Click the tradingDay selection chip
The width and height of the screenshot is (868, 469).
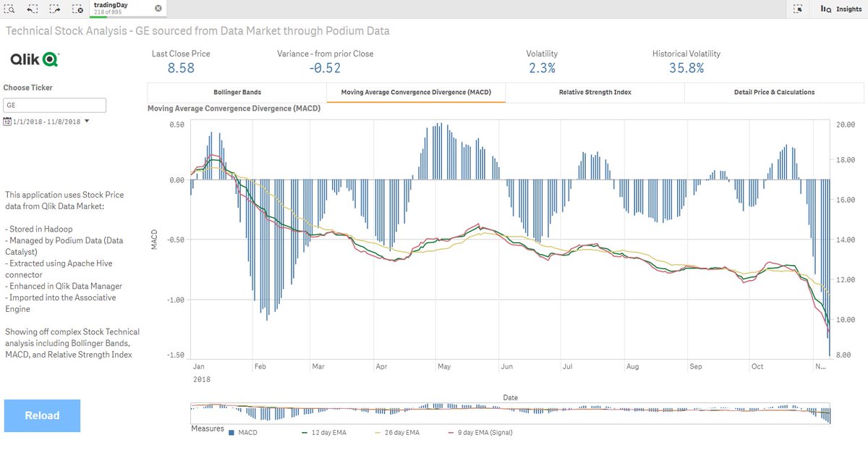click(129, 8)
